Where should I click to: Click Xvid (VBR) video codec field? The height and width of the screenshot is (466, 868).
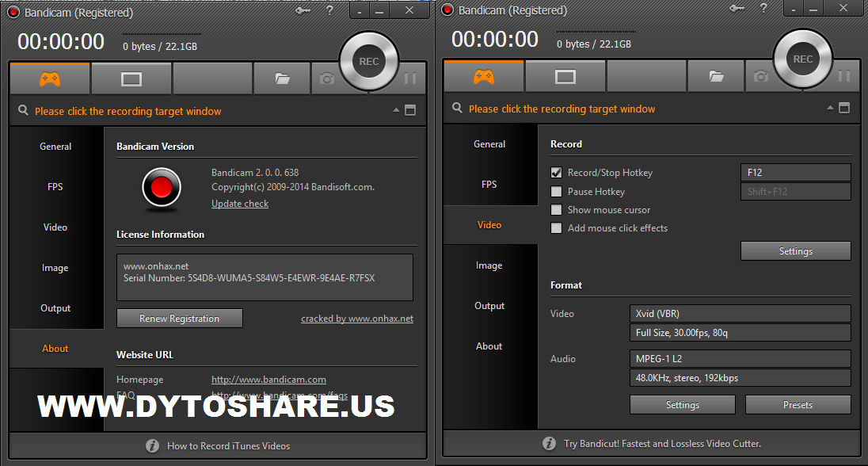(740, 314)
